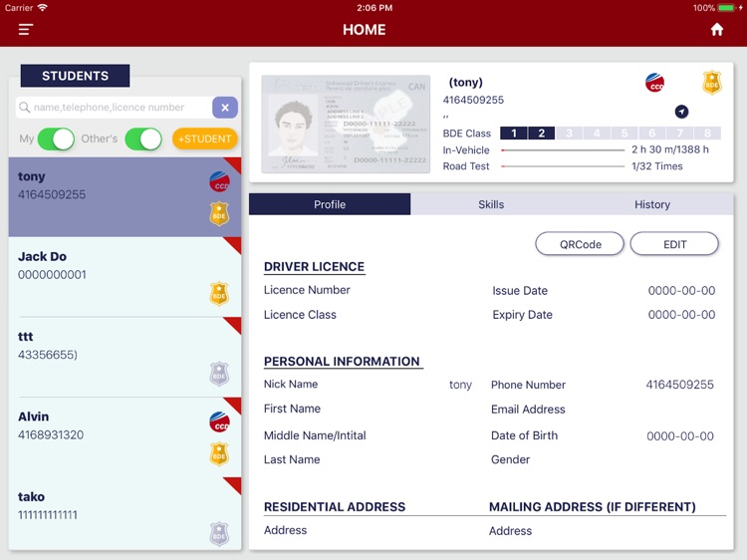The image size is (747, 560).
Task: Click BDE badge in Jack Do's row
Action: pyautogui.click(x=219, y=294)
